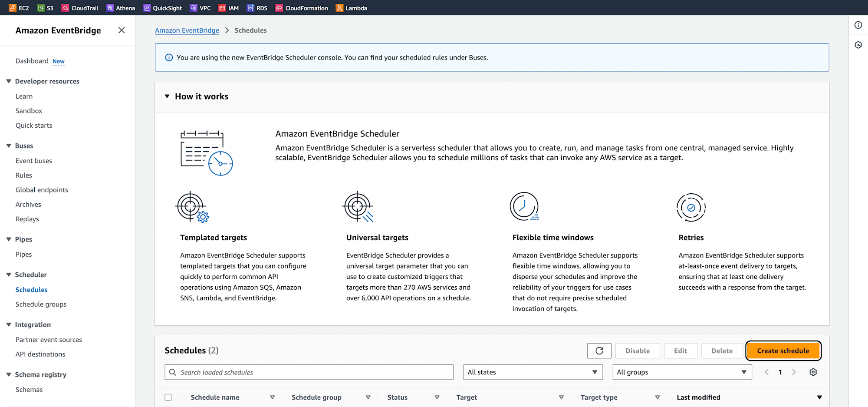This screenshot has width=868, height=407.
Task: Open the RDS shortcut icon
Action: tap(250, 8)
